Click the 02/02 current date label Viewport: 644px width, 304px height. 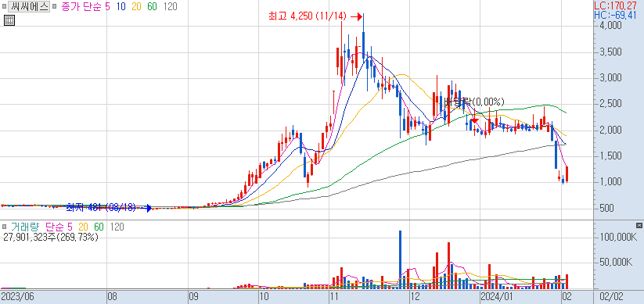(611, 296)
